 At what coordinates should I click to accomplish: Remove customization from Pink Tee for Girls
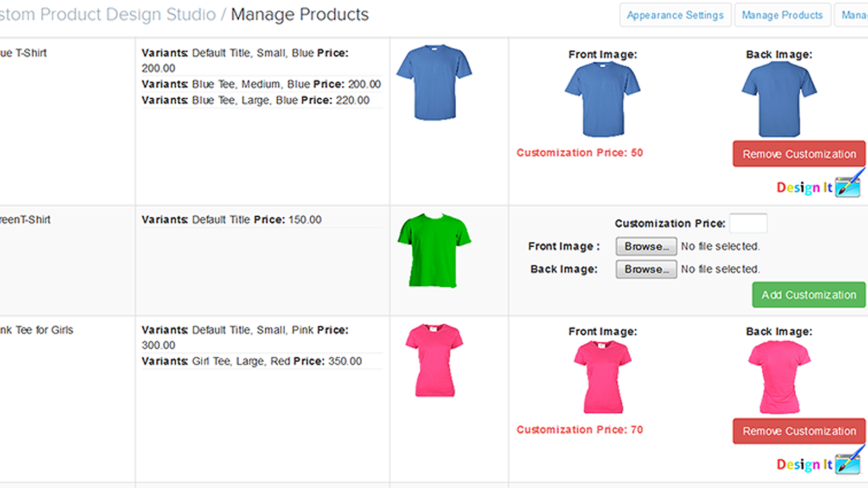(x=799, y=431)
